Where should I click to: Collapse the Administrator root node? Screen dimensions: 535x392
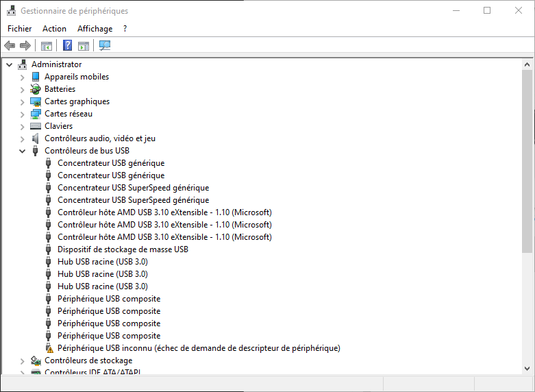(x=10, y=64)
